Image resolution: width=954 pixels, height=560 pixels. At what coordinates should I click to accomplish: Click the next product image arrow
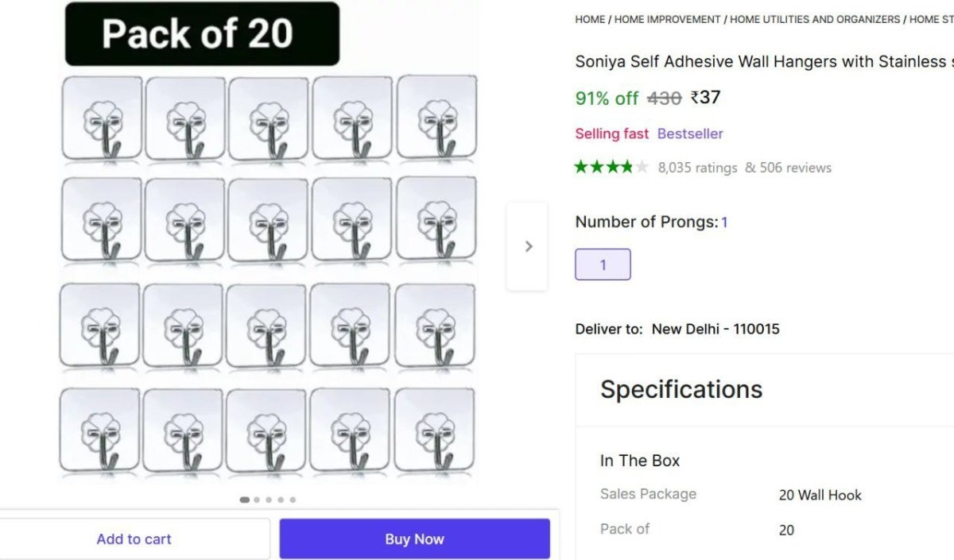[528, 246]
